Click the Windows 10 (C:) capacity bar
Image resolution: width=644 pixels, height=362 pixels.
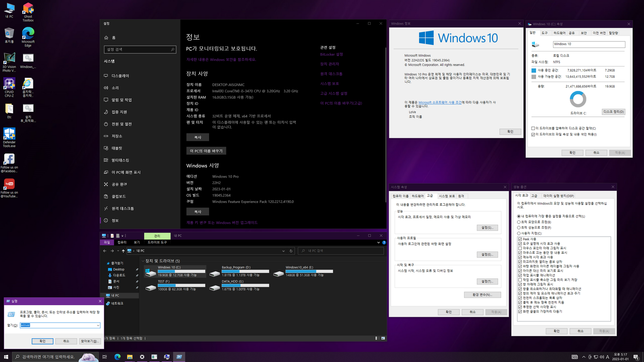182,271
